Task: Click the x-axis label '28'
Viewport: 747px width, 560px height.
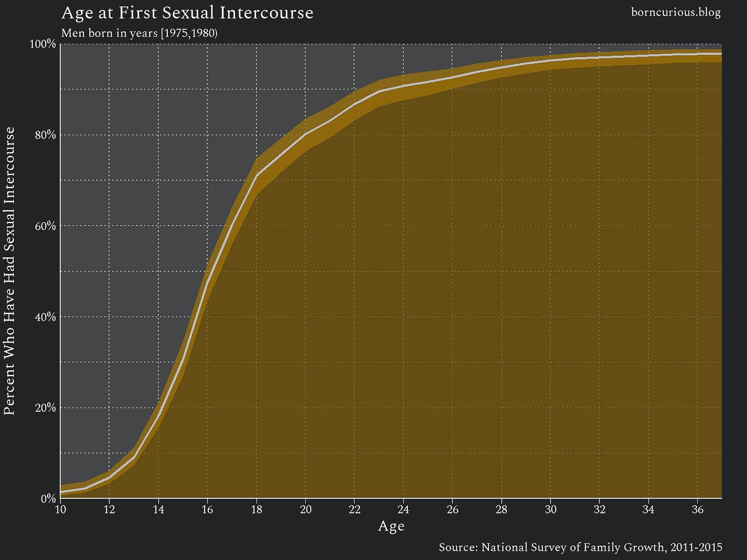Action: point(501,509)
